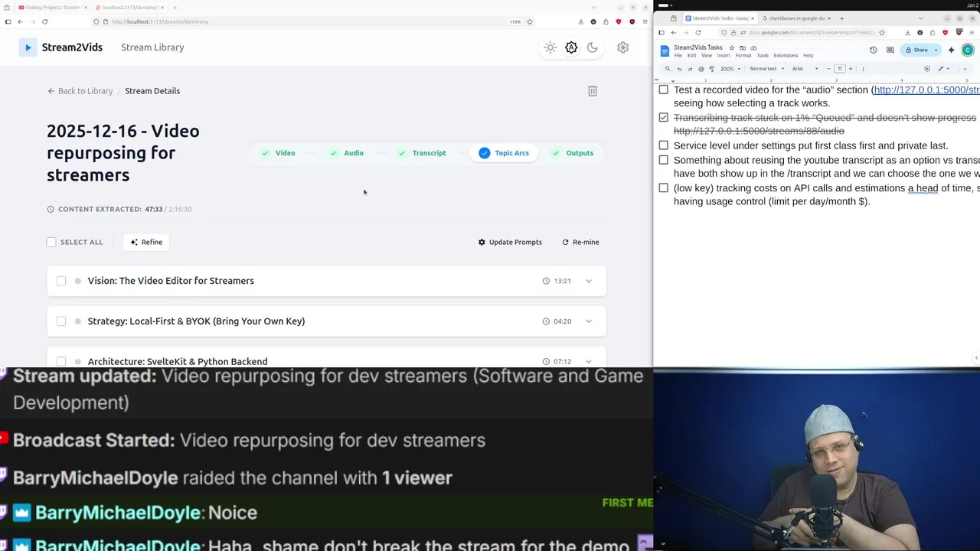980x551 pixels.
Task: Open the Share options dropdown arrow
Action: tap(936, 50)
